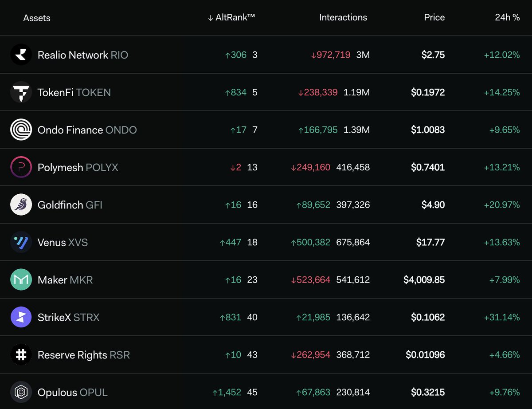Click the Maker MKR logo icon
Image resolution: width=532 pixels, height=409 pixels.
pyautogui.click(x=21, y=280)
